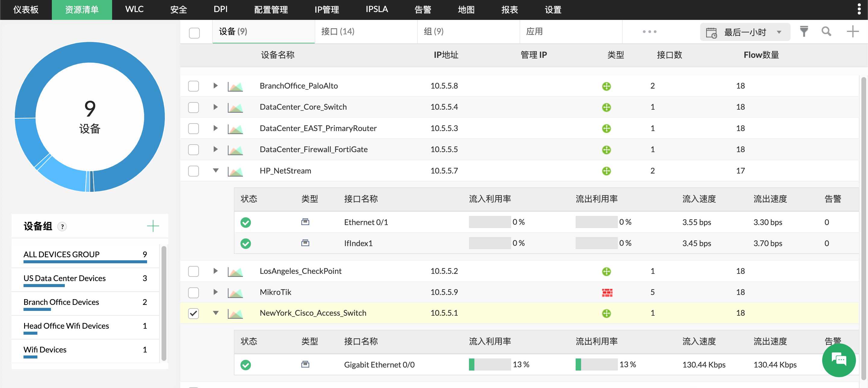This screenshot has height=388, width=868.
Task: Click the device group list scrollbar
Action: point(164,303)
